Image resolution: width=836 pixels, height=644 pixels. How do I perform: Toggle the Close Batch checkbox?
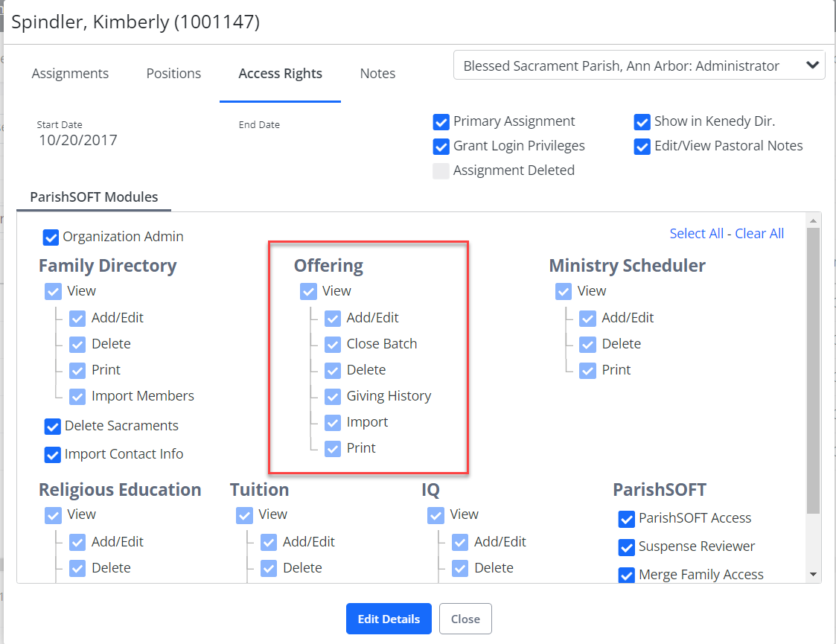[333, 345]
